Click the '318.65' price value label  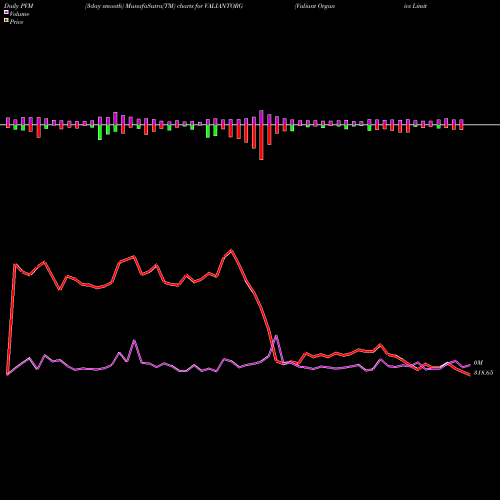pyautogui.click(x=483, y=373)
